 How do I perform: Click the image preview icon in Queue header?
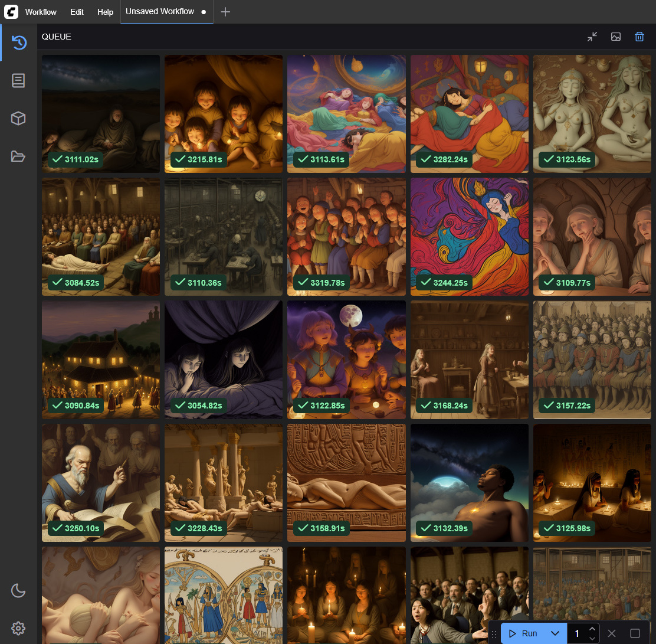click(616, 37)
